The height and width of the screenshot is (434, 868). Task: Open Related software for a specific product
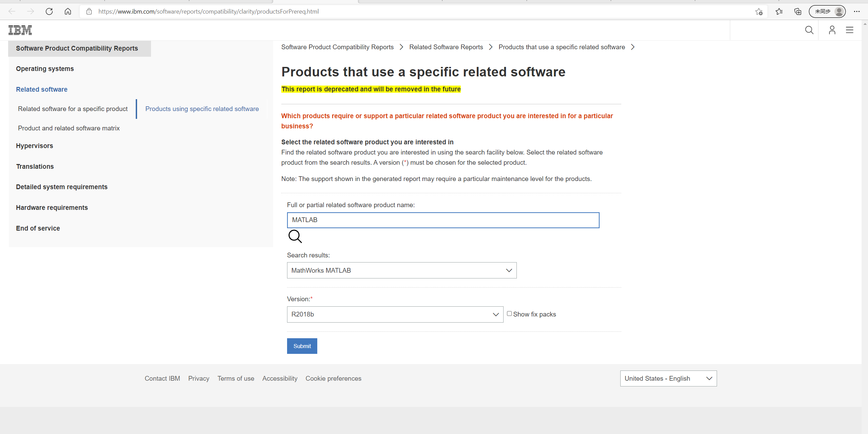73,109
